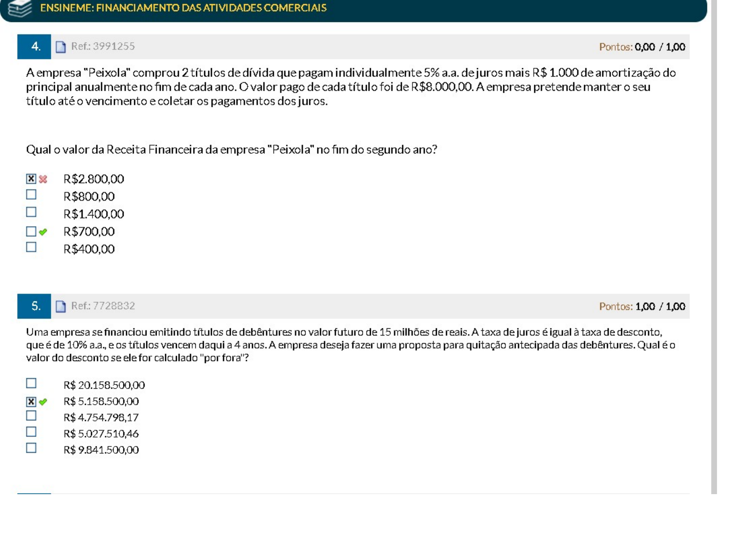The height and width of the screenshot is (535, 756).
Task: Check the R$800,00 answer option
Action: (31, 195)
